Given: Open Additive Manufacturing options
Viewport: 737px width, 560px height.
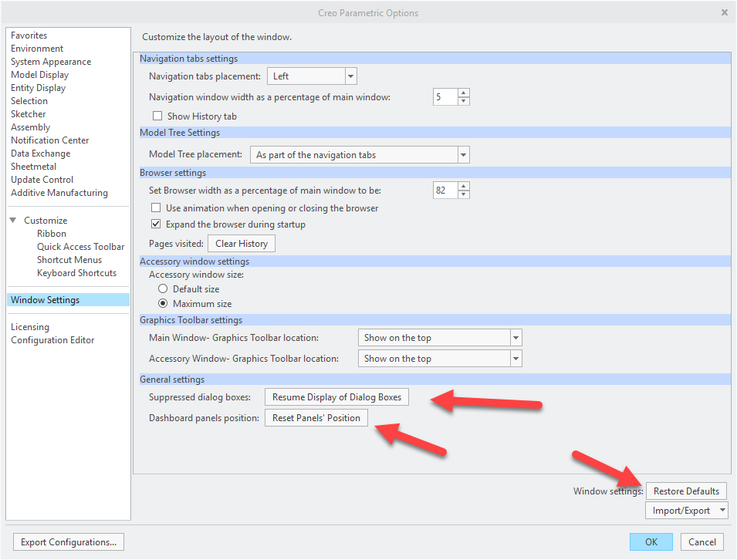Looking at the screenshot, I should click(59, 193).
